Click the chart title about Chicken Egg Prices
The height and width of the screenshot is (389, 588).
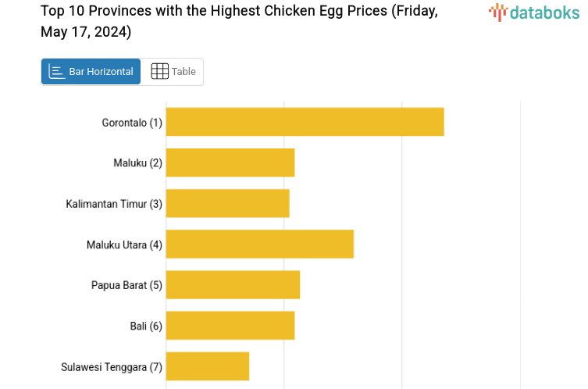tap(239, 22)
